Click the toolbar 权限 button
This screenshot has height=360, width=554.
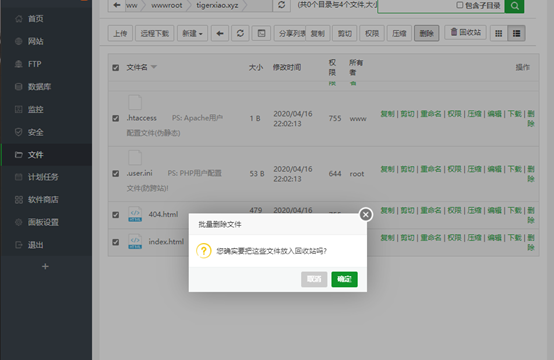point(372,34)
